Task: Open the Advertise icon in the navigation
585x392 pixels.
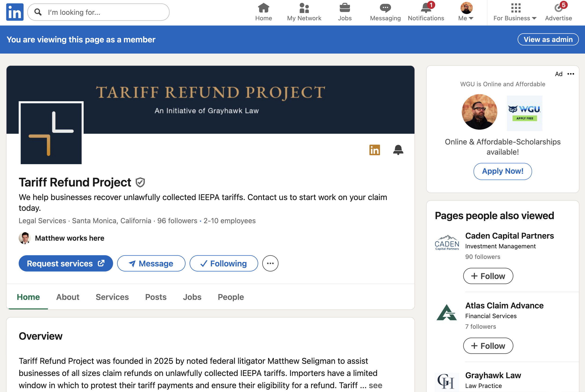Action: click(x=559, y=8)
